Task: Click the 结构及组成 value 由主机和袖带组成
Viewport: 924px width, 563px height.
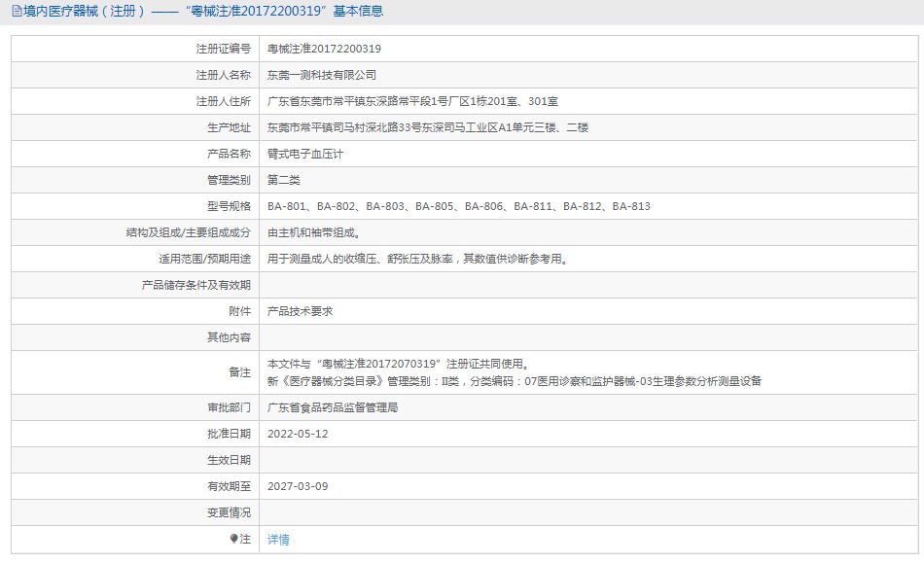Action: [313, 232]
